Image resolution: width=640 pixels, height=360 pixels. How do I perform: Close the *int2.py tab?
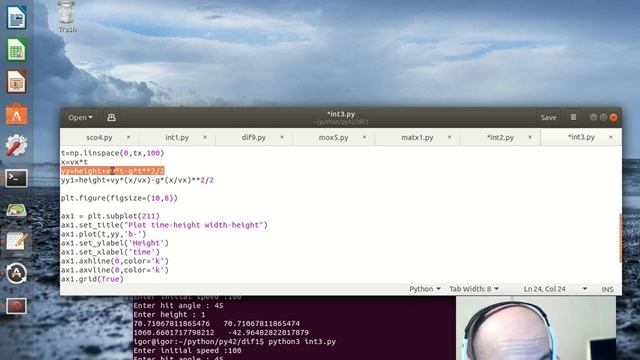[x=530, y=138]
